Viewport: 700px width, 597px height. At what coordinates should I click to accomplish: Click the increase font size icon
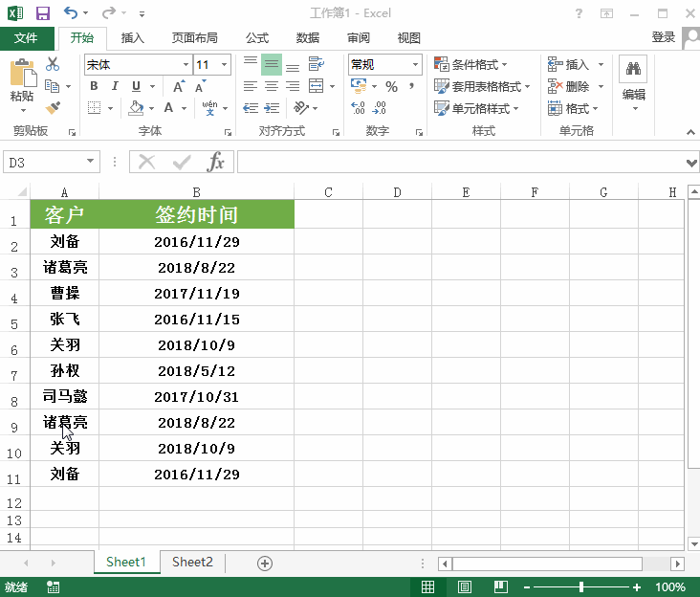pos(178,86)
